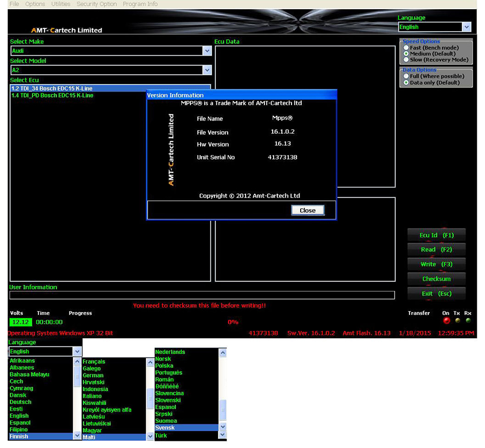Open the Select Model dropdown arrow
Screen dimensions: 485x448
click(x=207, y=70)
